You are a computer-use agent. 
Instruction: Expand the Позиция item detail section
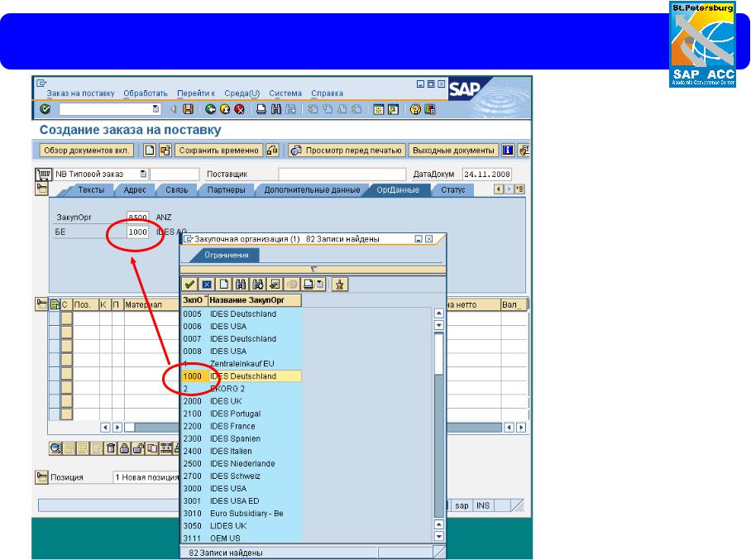point(41,477)
